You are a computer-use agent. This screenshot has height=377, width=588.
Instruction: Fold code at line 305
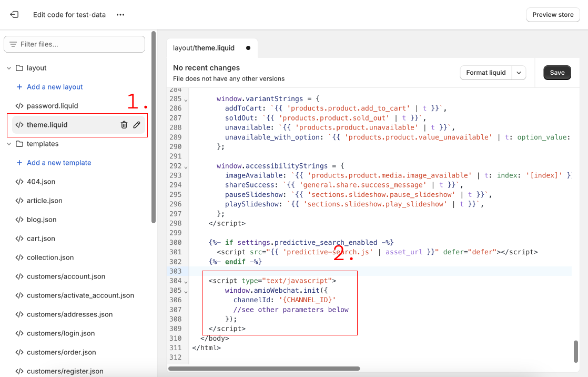(186, 292)
